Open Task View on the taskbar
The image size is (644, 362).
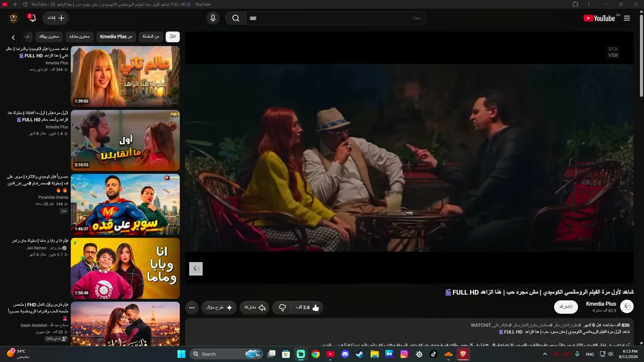click(x=272, y=354)
